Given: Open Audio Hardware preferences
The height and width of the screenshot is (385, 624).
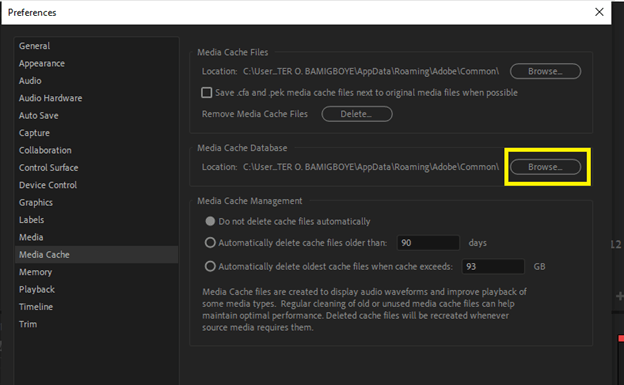Looking at the screenshot, I should (50, 98).
